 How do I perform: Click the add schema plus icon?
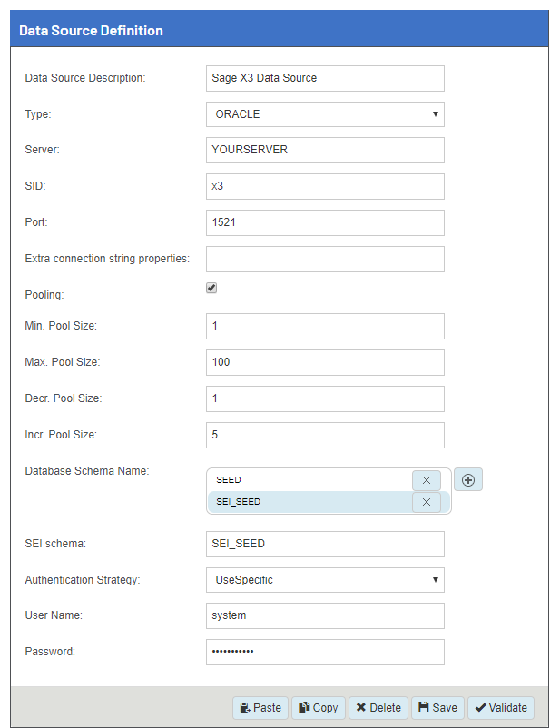click(x=468, y=480)
